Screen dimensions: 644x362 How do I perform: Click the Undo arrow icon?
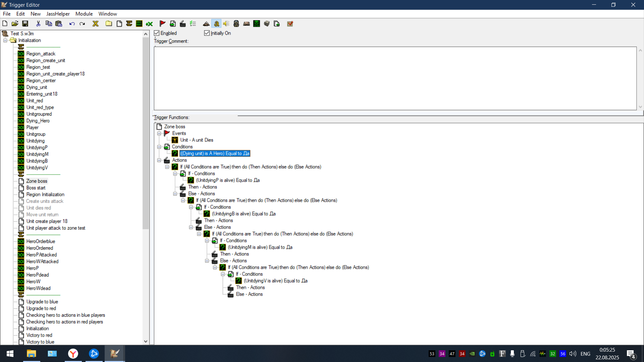(x=72, y=23)
